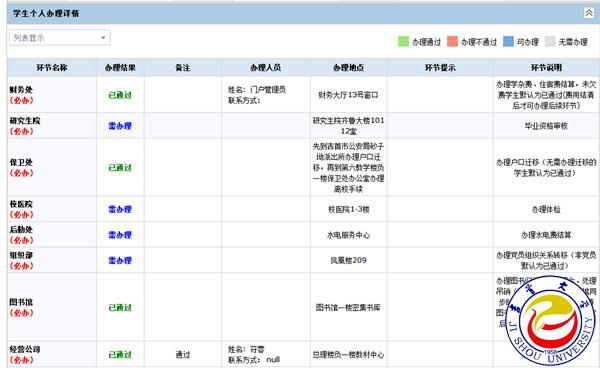The height and width of the screenshot is (368, 600).
Task: Click the 办理地点 column header
Action: click(348, 68)
